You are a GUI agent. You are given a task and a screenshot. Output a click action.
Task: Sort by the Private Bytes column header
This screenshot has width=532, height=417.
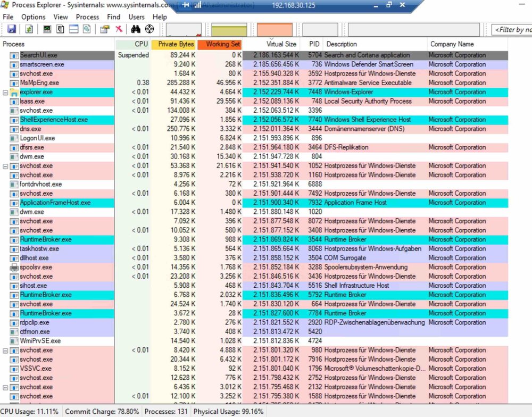click(x=173, y=44)
